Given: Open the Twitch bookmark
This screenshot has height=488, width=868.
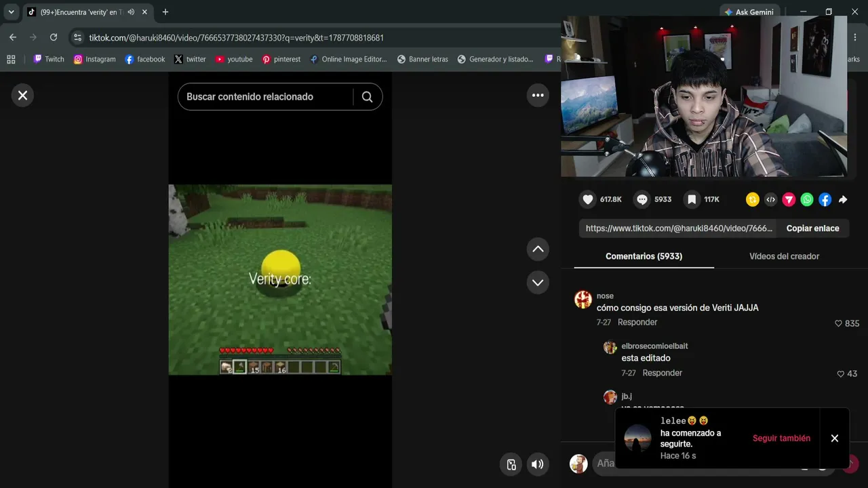Looking at the screenshot, I should (49, 59).
